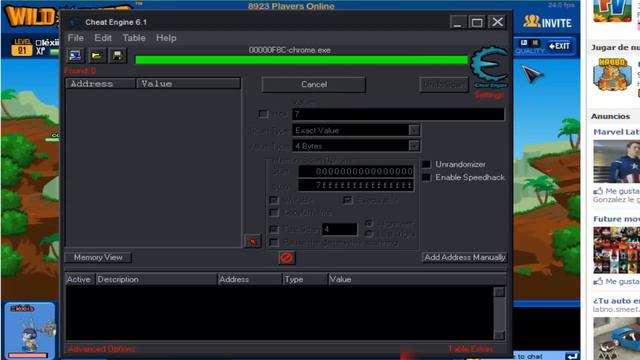Image resolution: width=640 pixels, height=360 pixels.
Task: Open the 4 Bytes value type dropdown
Action: tap(414, 146)
